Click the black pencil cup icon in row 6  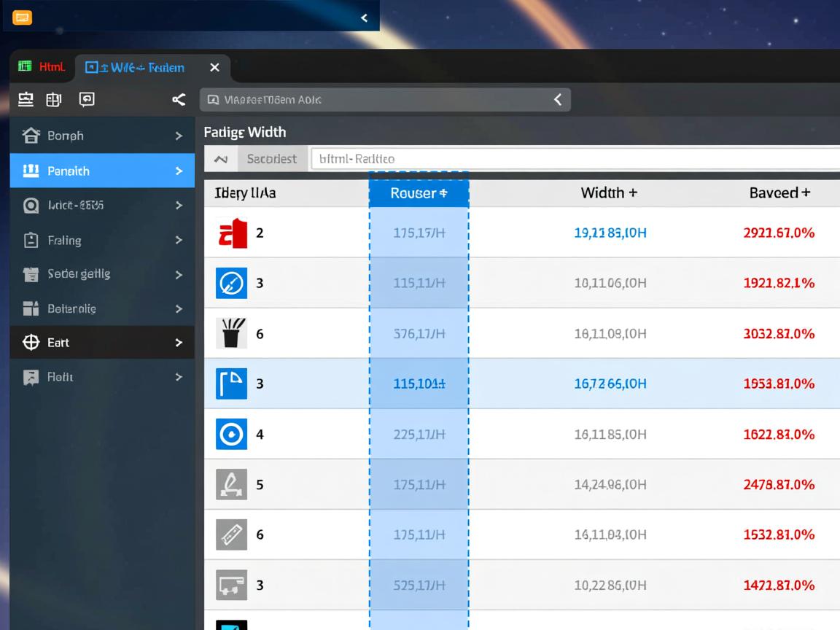point(232,334)
